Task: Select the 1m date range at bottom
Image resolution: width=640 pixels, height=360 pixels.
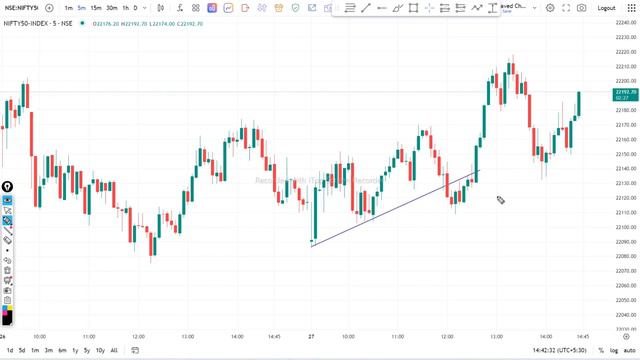Action: tap(35, 350)
